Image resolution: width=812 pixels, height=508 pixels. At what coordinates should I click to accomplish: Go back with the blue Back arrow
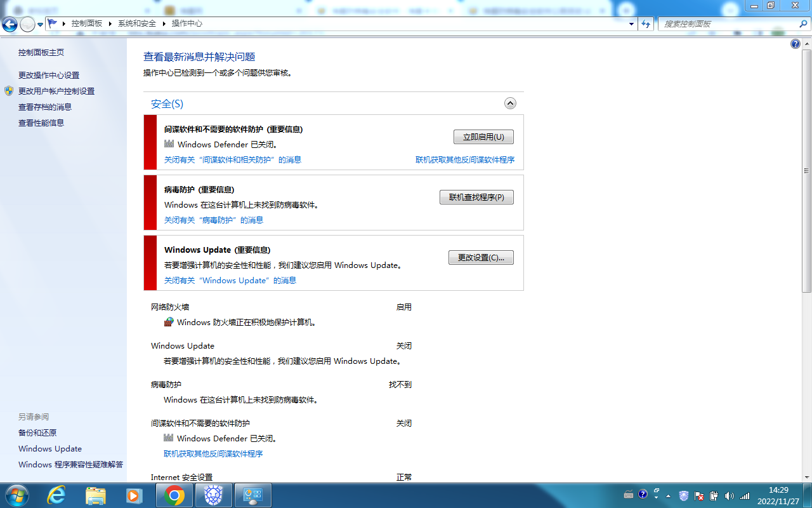[10, 24]
